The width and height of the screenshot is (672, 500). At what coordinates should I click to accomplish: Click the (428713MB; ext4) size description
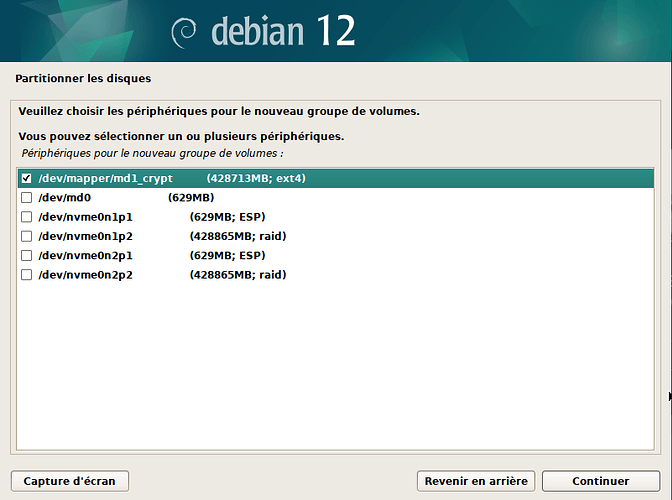tap(256, 178)
